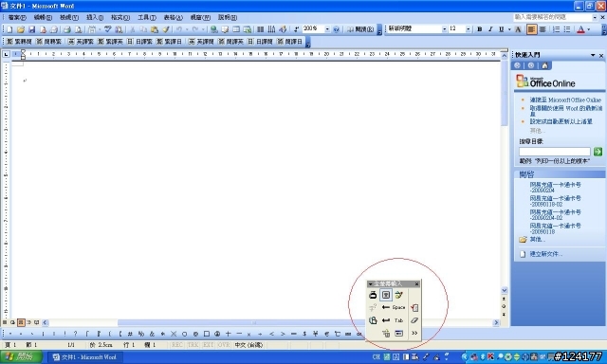Click the 建立新文件 link
The image size is (607, 364).
pyautogui.click(x=546, y=254)
